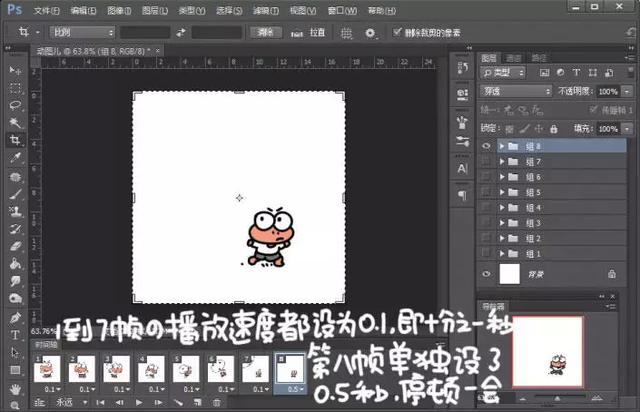Viewport: 640px width, 412px height.
Task: Open the layer blend mode dropdown
Action: [516, 91]
